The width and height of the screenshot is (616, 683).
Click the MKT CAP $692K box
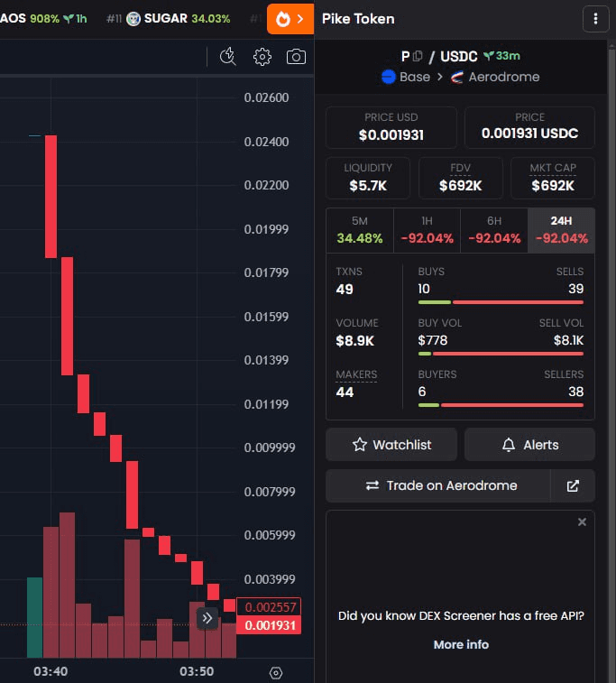[553, 178]
